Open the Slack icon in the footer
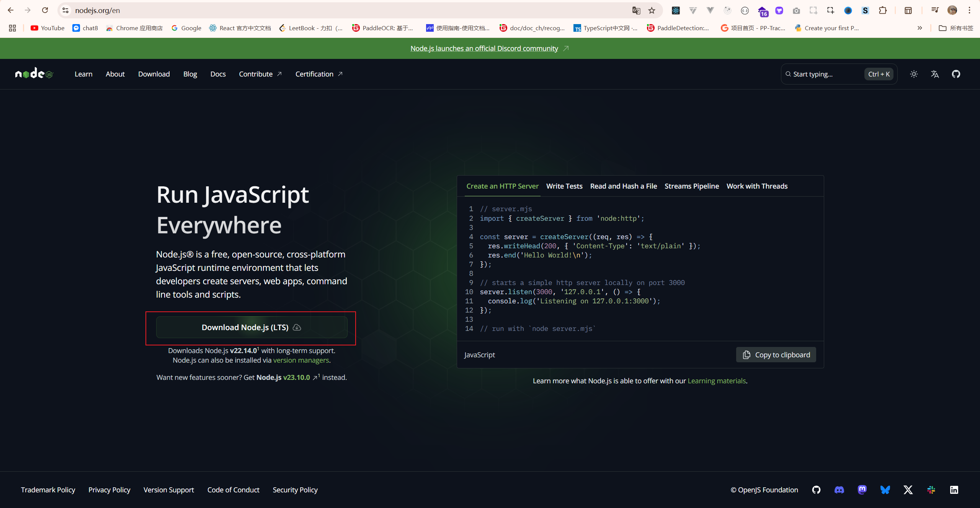 click(931, 490)
